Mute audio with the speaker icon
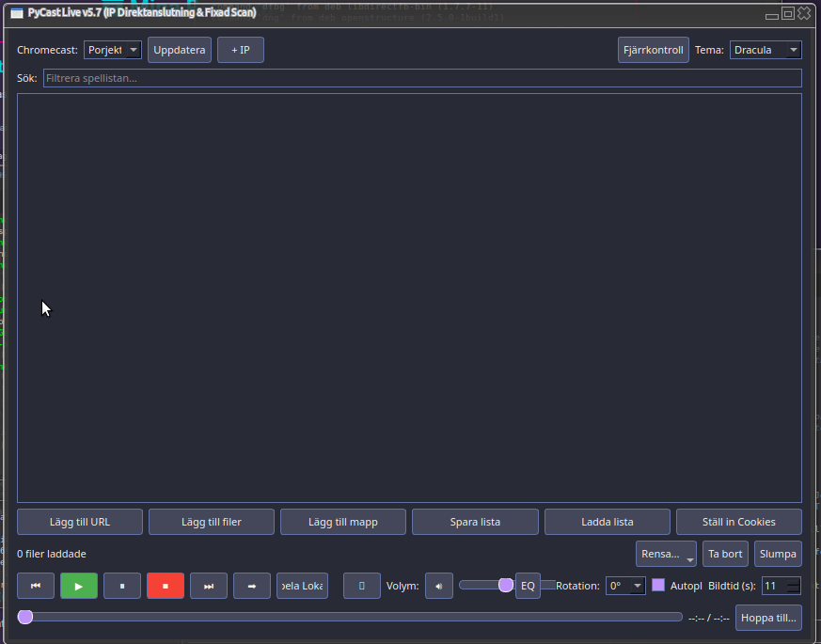 click(439, 586)
